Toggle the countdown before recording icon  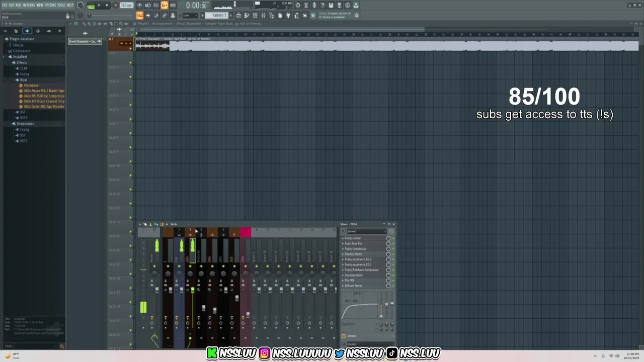coord(155,6)
